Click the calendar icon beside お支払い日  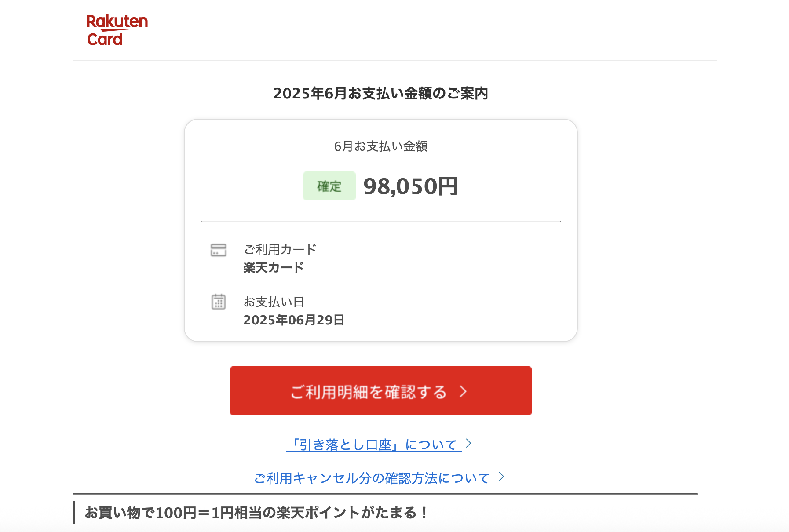[219, 302]
